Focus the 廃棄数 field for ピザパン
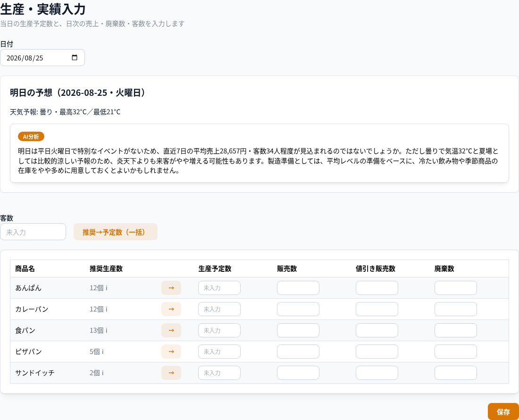 click(455, 352)
